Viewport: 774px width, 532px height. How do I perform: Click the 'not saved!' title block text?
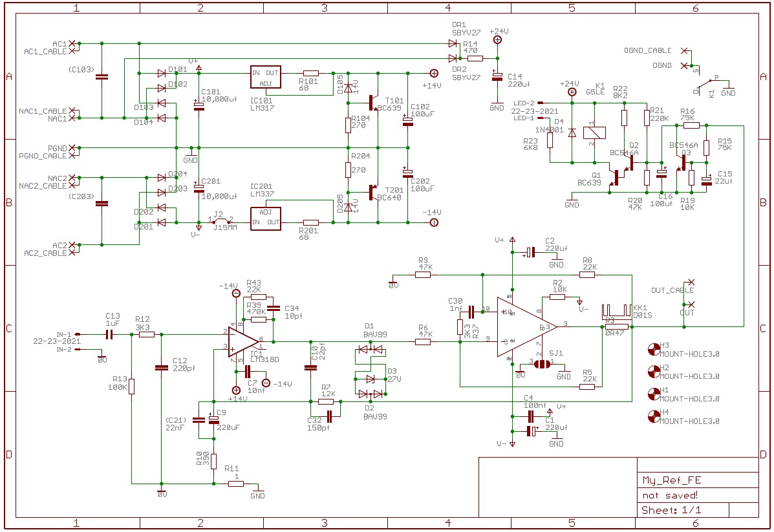tap(670, 495)
